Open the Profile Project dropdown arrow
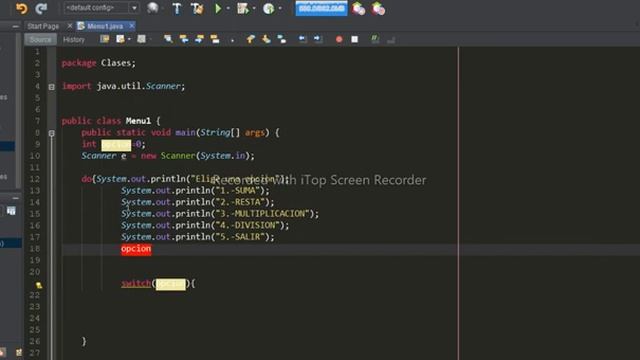The width and height of the screenshot is (640, 360). [x=280, y=8]
